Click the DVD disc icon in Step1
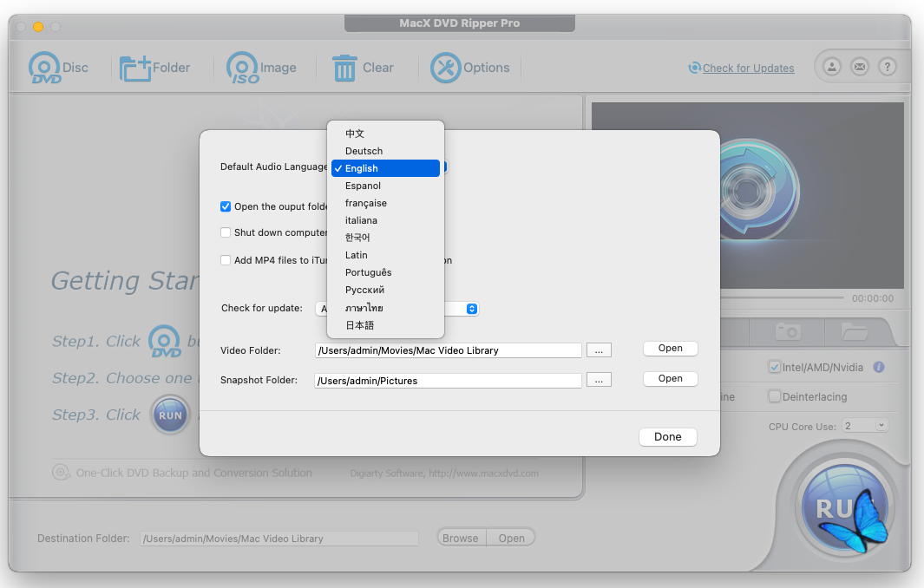Image resolution: width=924 pixels, height=588 pixels. (x=164, y=341)
